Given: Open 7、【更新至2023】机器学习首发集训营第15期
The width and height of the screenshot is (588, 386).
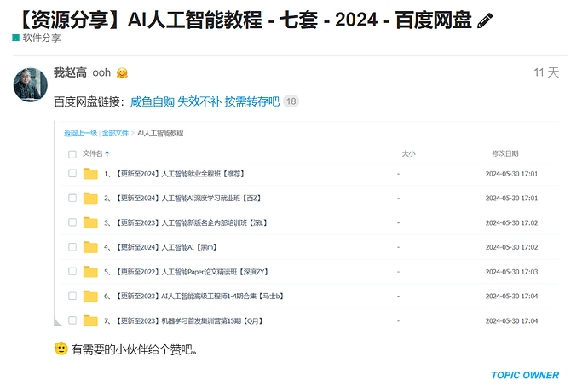Looking at the screenshot, I should 183,320.
